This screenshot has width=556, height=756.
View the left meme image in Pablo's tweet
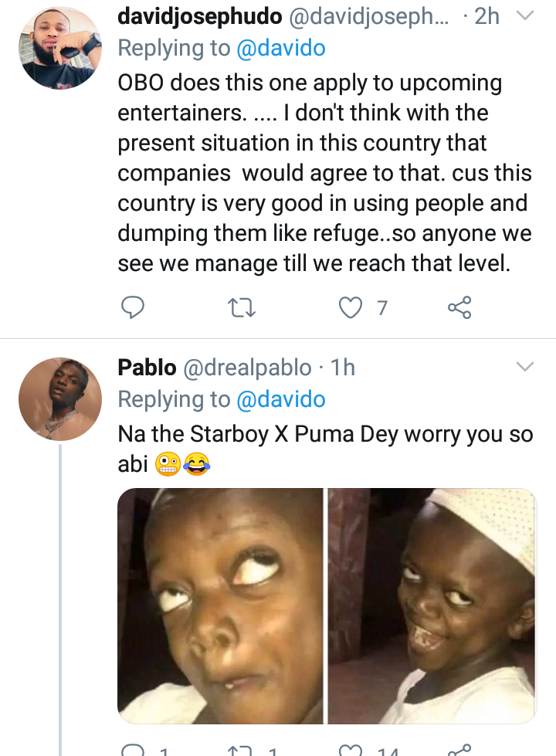pos(220,605)
